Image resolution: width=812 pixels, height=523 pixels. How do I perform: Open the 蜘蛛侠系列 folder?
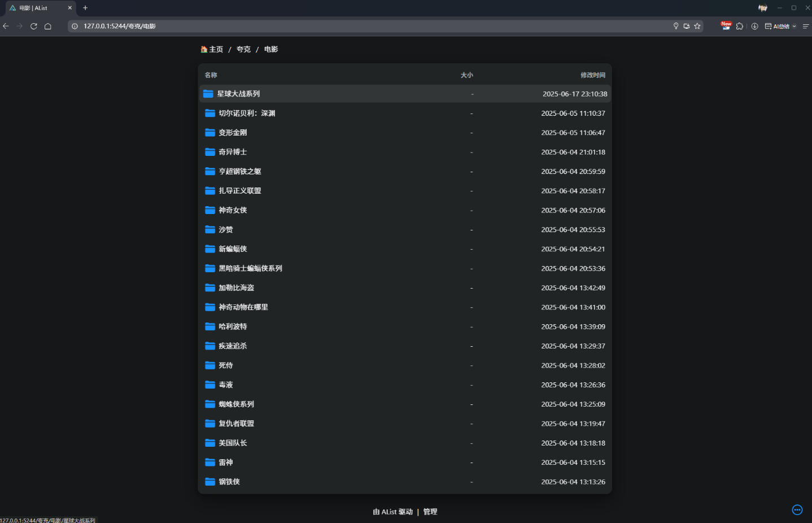[405, 404]
